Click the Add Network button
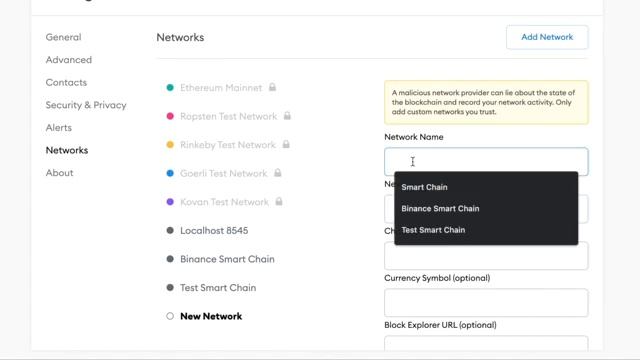Image resolution: width=640 pixels, height=360 pixels. (x=547, y=37)
